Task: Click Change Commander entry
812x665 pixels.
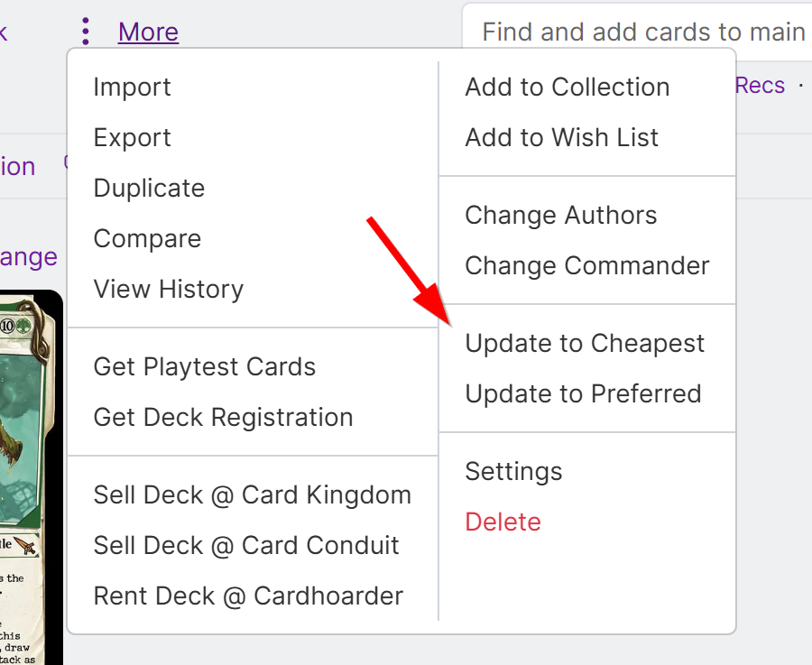Action: [586, 266]
